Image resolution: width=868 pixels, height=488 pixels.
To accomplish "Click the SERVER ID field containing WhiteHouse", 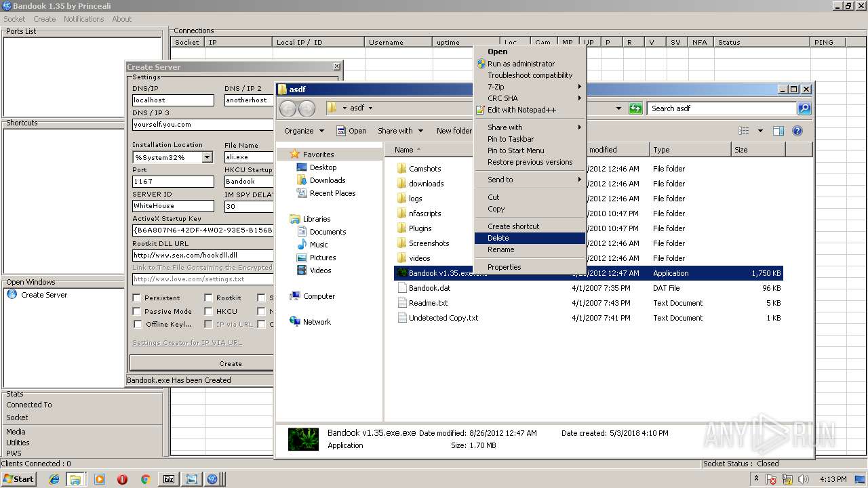I will pyautogui.click(x=173, y=206).
